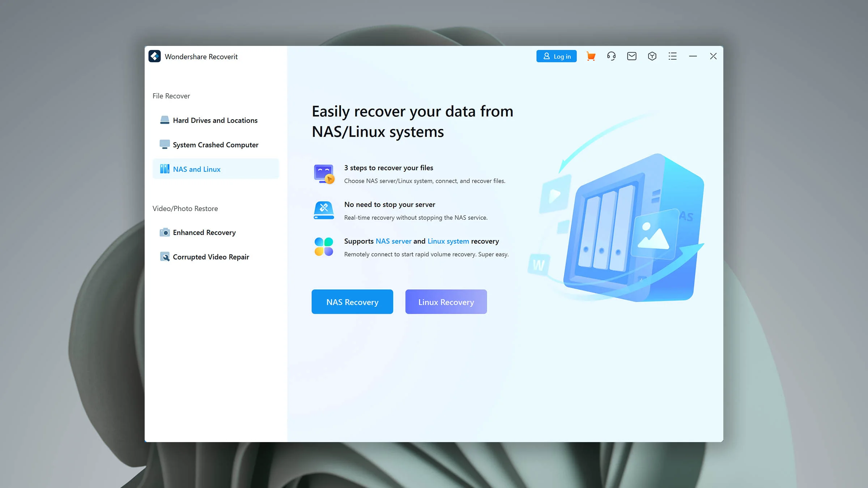
Task: Open the hamburger list menu icon
Action: click(x=672, y=56)
